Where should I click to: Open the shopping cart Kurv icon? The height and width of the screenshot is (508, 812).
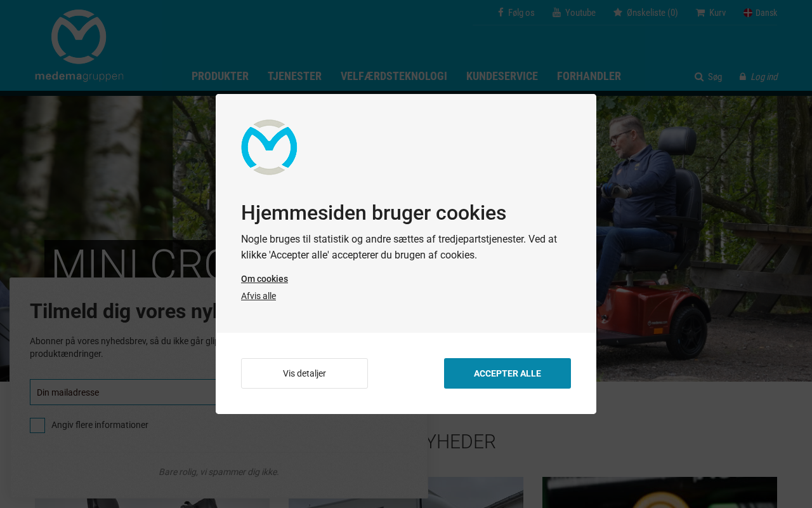point(700,13)
